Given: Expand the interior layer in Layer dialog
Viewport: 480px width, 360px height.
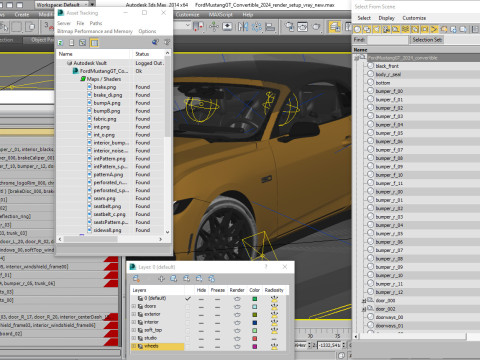Looking at the screenshot, I should (x=134, y=322).
